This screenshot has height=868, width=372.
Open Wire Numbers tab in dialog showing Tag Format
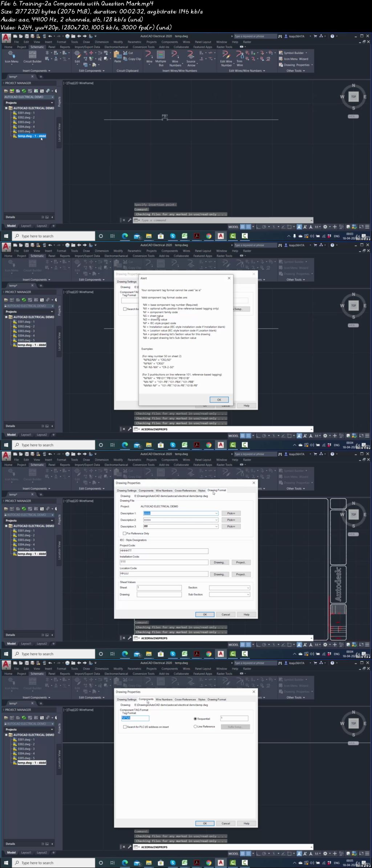pyautogui.click(x=164, y=699)
